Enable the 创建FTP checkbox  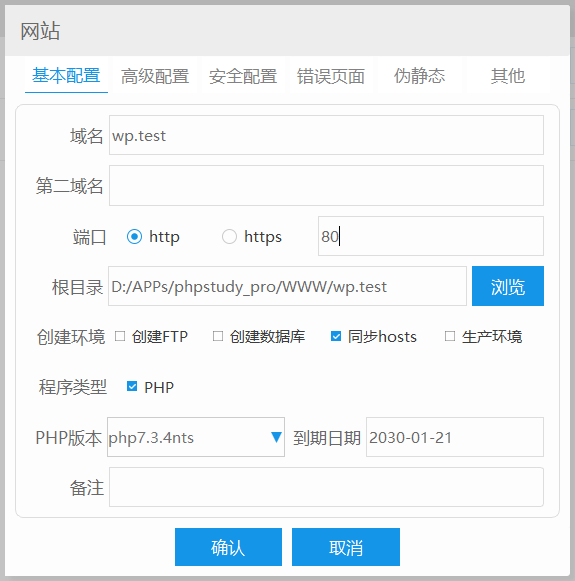pyautogui.click(x=120, y=336)
